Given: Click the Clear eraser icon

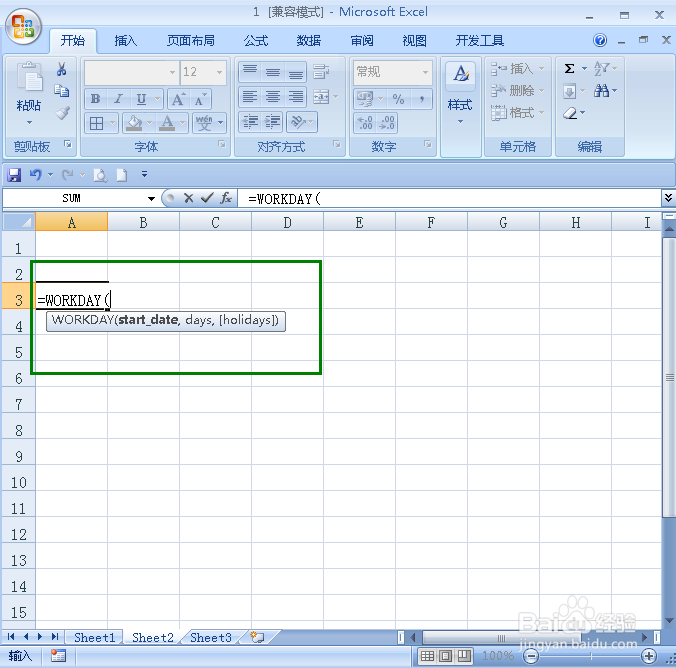Looking at the screenshot, I should (570, 113).
